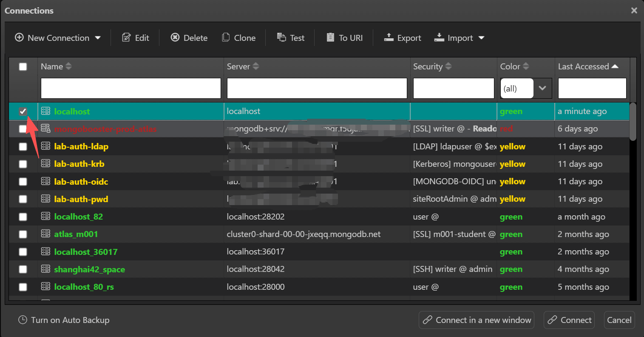Click link icon in Connect in a new window
Viewport: 644px width, 337px height.
coord(428,320)
